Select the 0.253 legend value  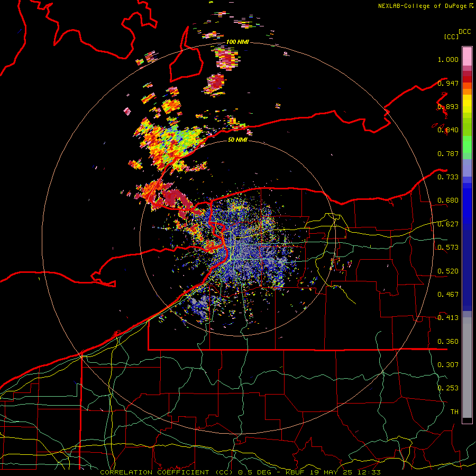[448, 388]
